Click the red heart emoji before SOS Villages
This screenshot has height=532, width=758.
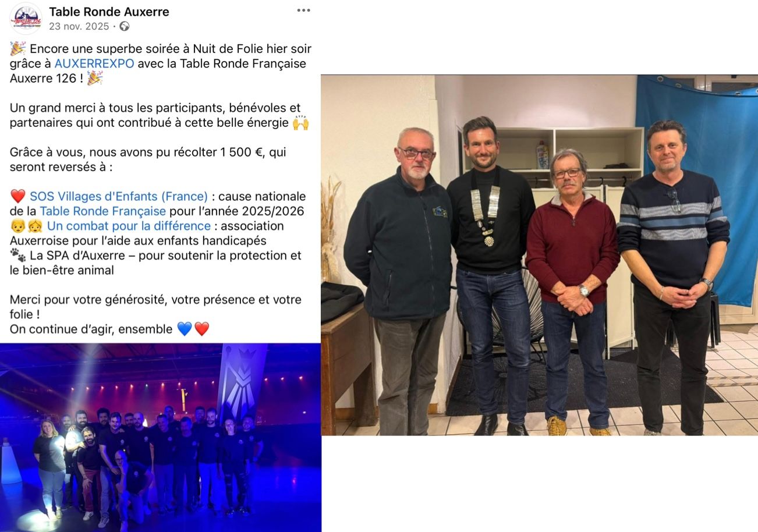pos(18,197)
